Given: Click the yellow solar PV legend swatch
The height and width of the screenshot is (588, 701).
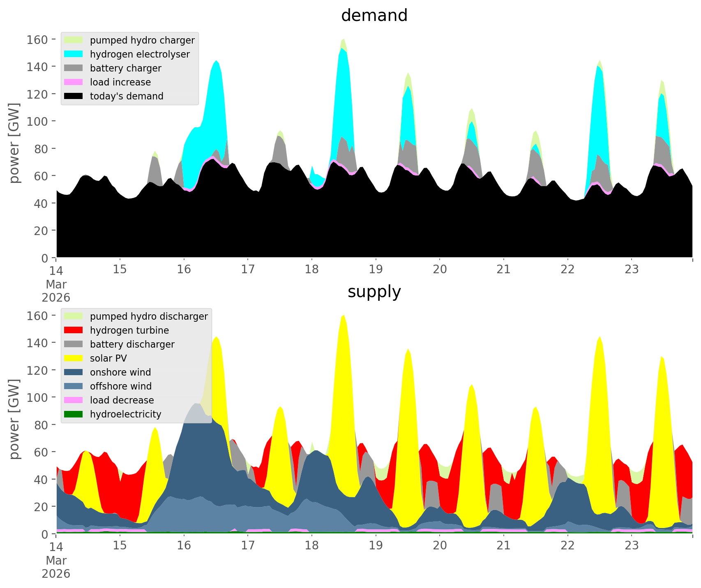Looking at the screenshot, I should [x=74, y=358].
